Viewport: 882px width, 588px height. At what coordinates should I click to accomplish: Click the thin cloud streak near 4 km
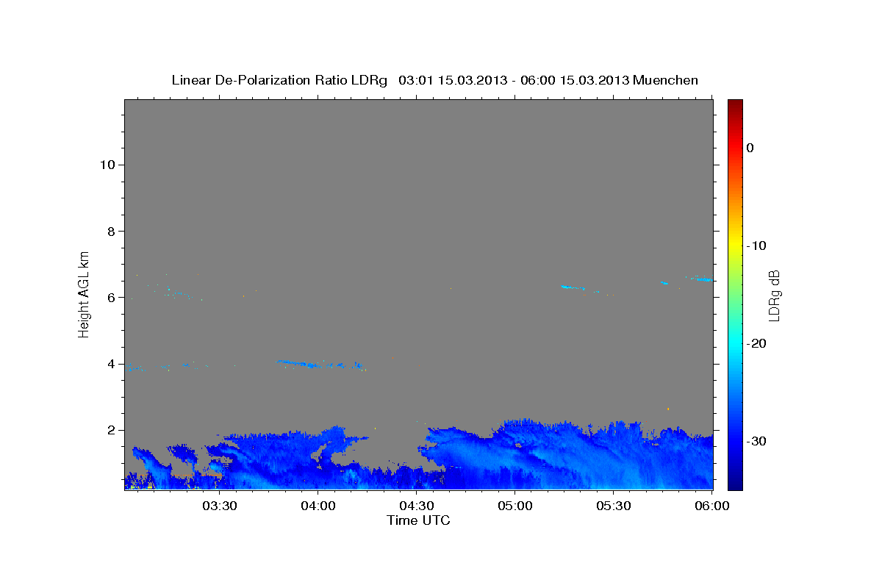(x=320, y=363)
